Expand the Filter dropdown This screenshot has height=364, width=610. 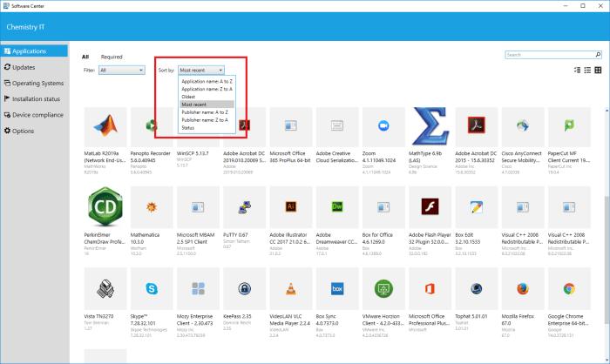(122, 70)
